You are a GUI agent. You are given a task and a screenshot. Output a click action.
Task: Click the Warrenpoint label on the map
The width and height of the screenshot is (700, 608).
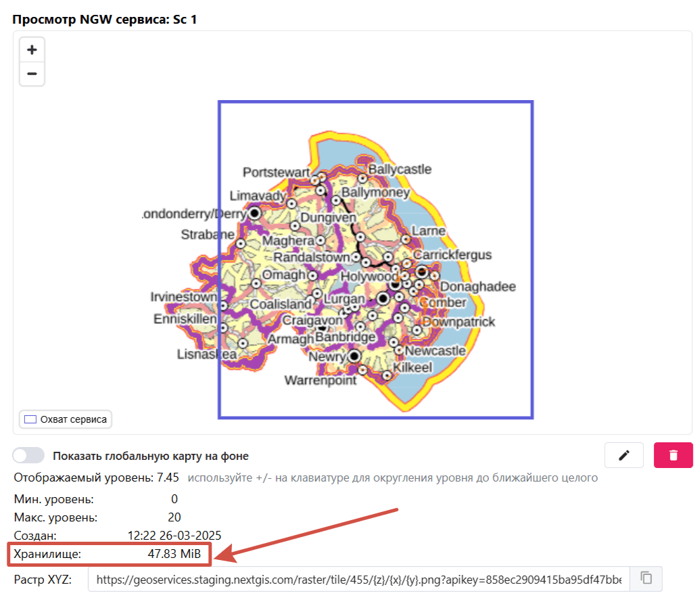pos(320,381)
